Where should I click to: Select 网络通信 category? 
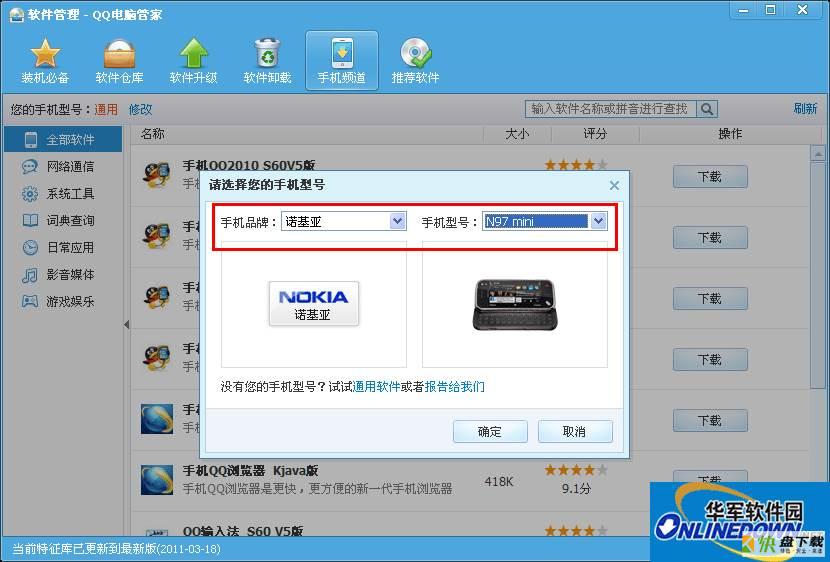pos(63,167)
